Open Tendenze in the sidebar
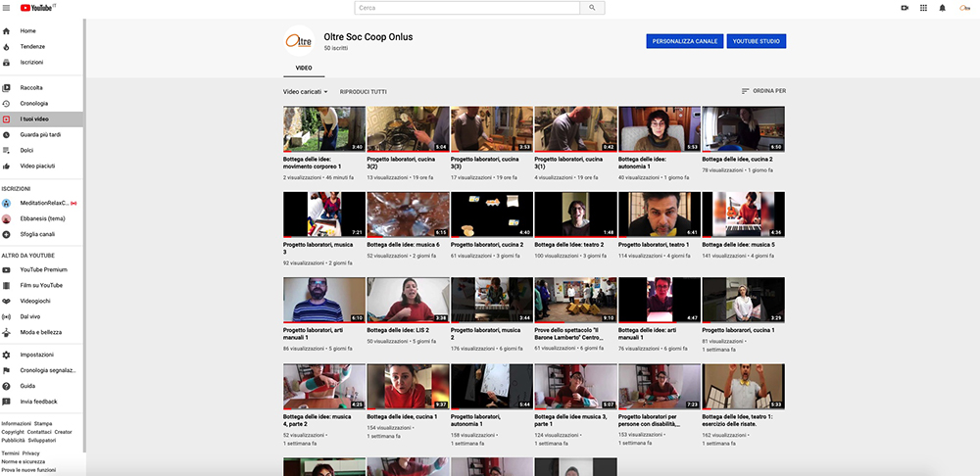The width and height of the screenshot is (980, 476). coord(41,46)
